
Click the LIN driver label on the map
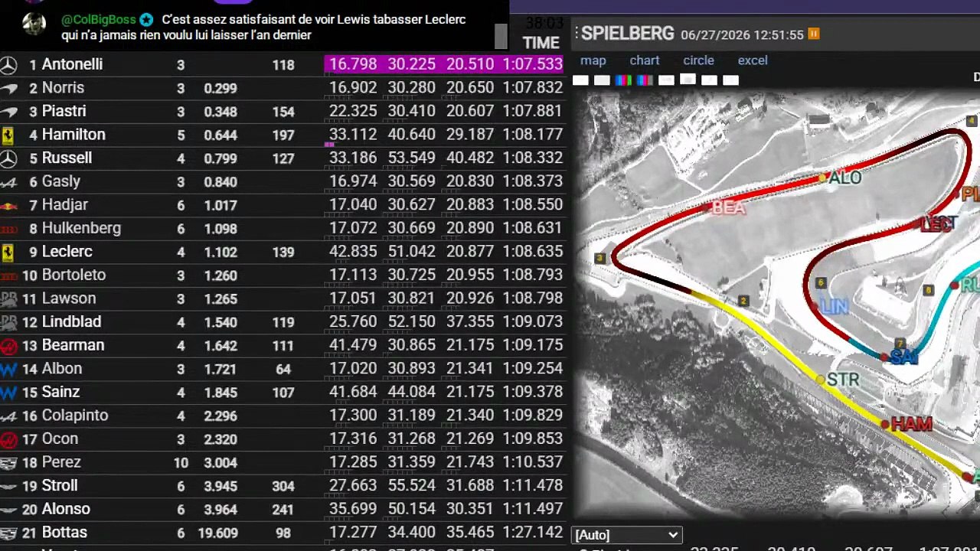coord(834,307)
